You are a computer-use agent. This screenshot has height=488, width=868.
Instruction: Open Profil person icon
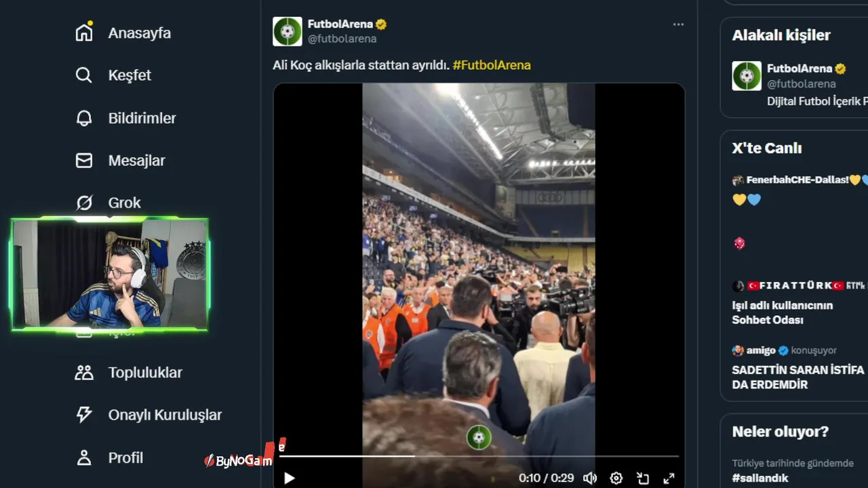pyautogui.click(x=84, y=457)
